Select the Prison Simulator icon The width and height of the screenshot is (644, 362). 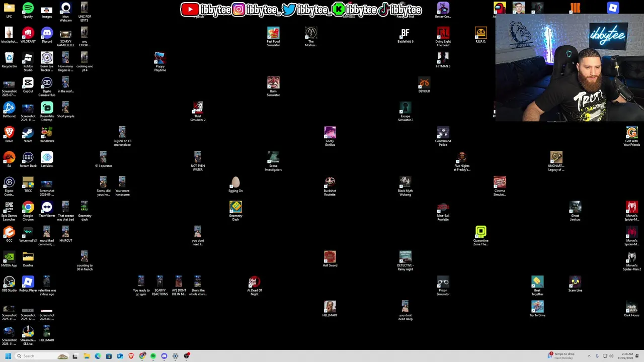pyautogui.click(x=443, y=286)
